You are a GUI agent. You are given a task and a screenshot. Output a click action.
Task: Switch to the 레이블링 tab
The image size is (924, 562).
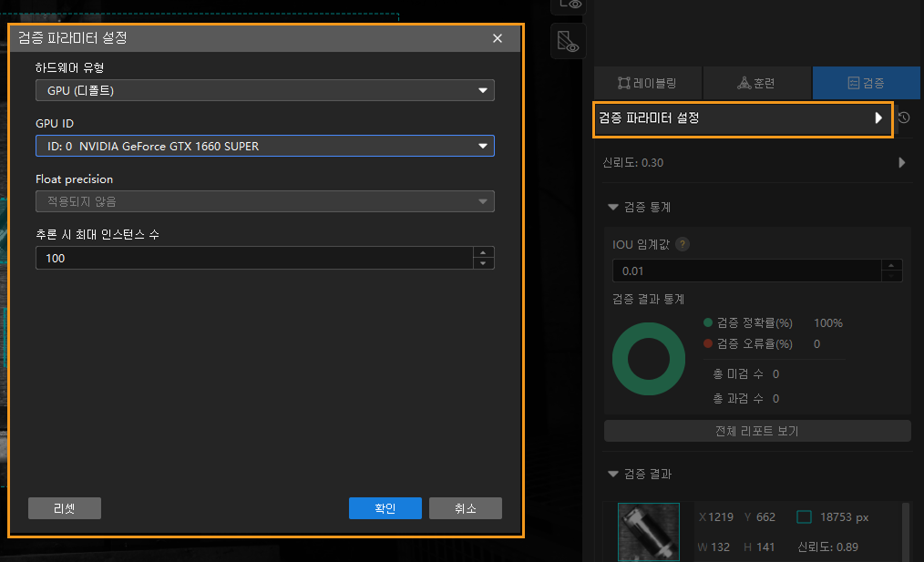pos(648,83)
